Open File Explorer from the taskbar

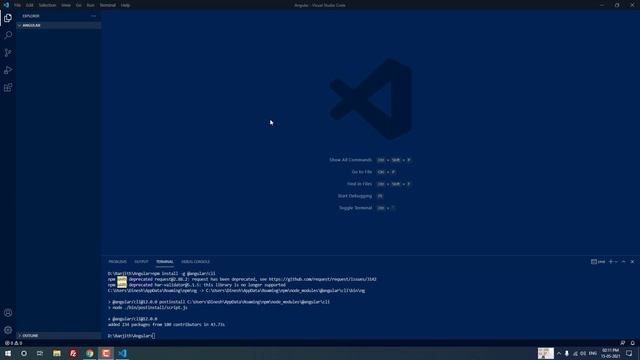(57, 353)
